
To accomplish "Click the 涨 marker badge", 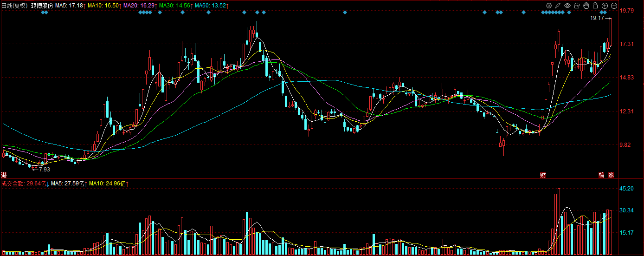I will tap(611, 175).
